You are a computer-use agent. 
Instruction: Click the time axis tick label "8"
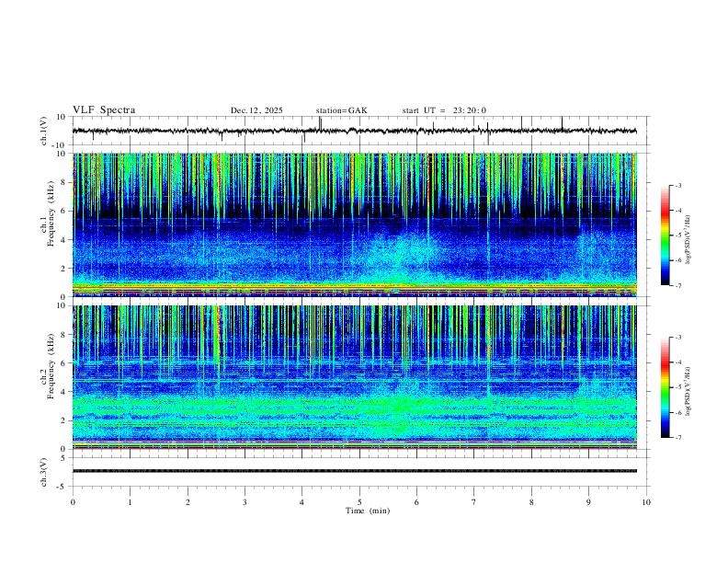(x=531, y=502)
